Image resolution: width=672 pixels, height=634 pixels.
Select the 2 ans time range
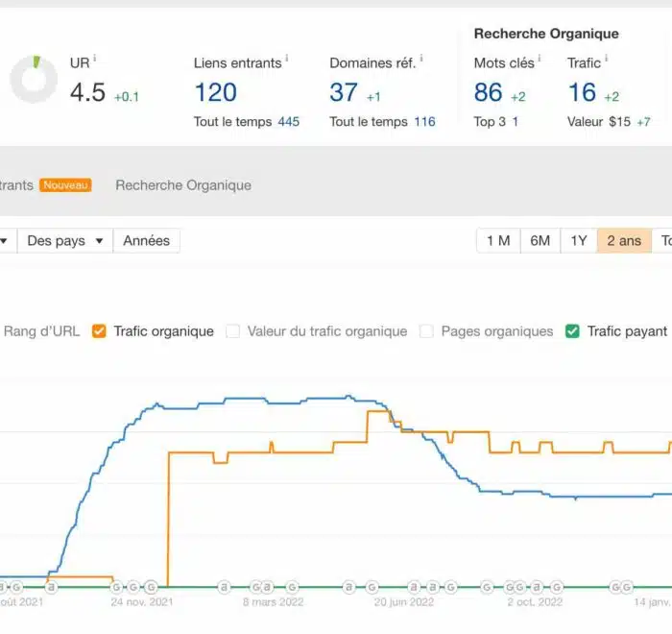[x=624, y=241]
